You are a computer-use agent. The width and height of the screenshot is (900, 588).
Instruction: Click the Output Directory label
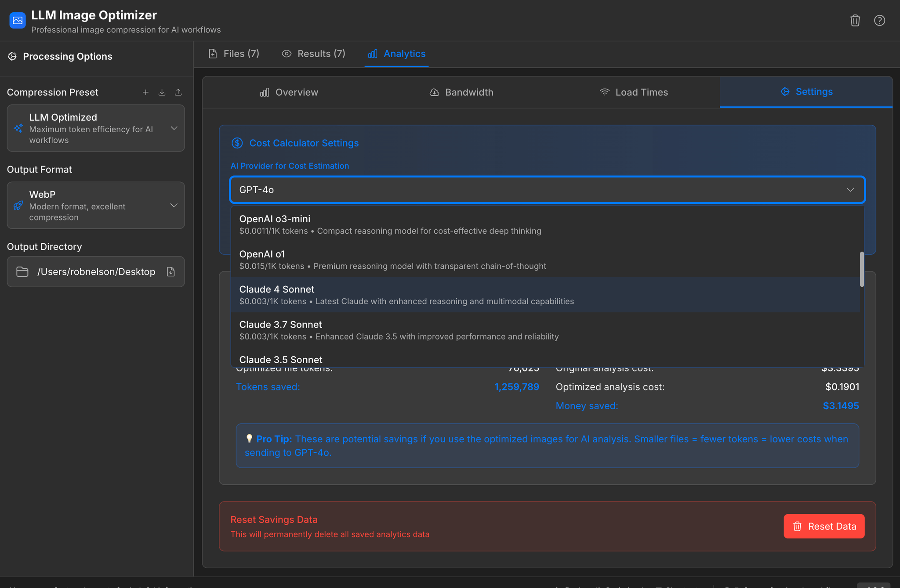(x=44, y=247)
